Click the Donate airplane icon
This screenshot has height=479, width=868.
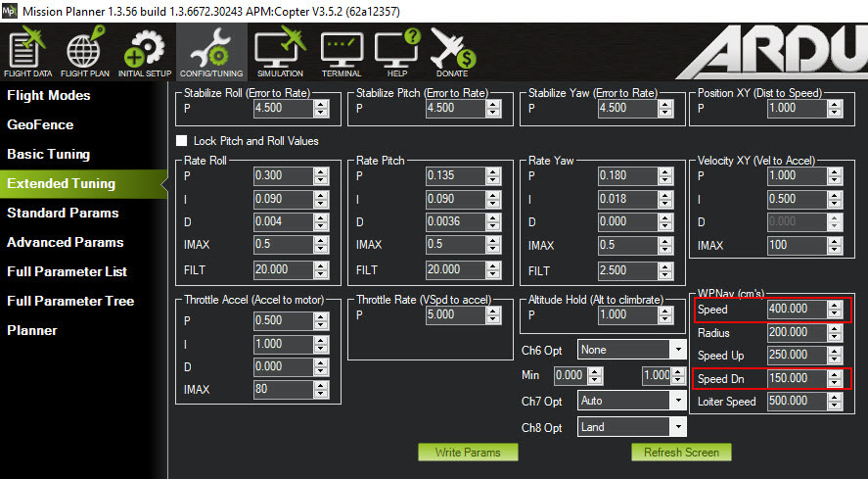click(451, 51)
